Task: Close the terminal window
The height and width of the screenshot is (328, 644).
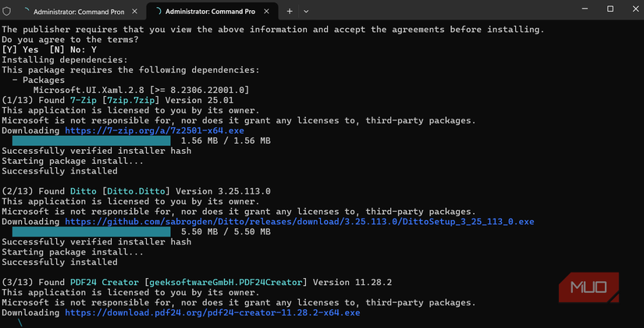Action: [x=635, y=9]
